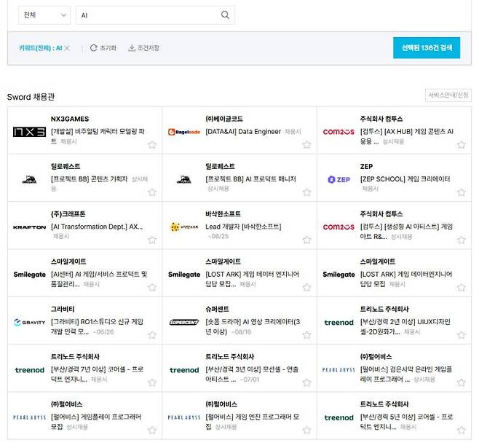Viewport: 479px width, 448px height.
Task: Bookmark the NX3GAMES job with star
Action: click(x=152, y=144)
